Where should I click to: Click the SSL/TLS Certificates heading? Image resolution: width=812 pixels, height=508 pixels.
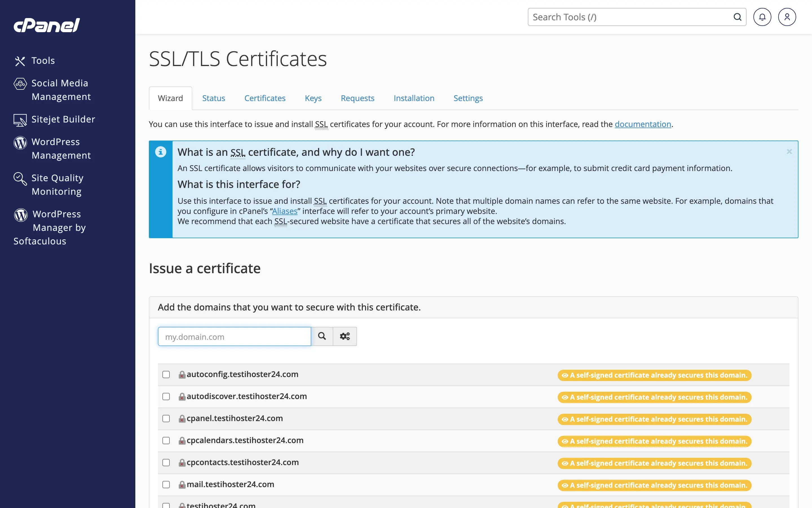click(x=238, y=59)
